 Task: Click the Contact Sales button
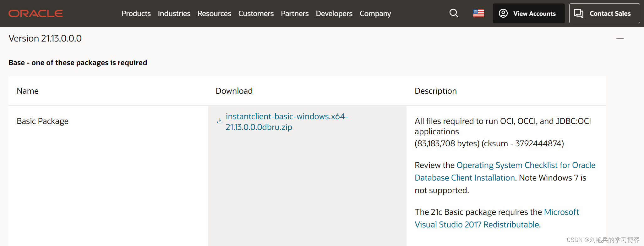coord(604,14)
